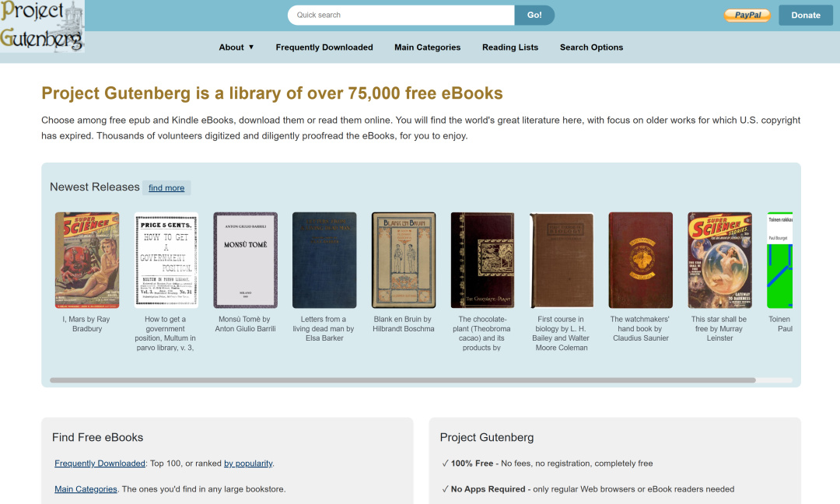840x504 pixels.
Task: Open the Monsù Tomè book cover
Action: pos(245,261)
